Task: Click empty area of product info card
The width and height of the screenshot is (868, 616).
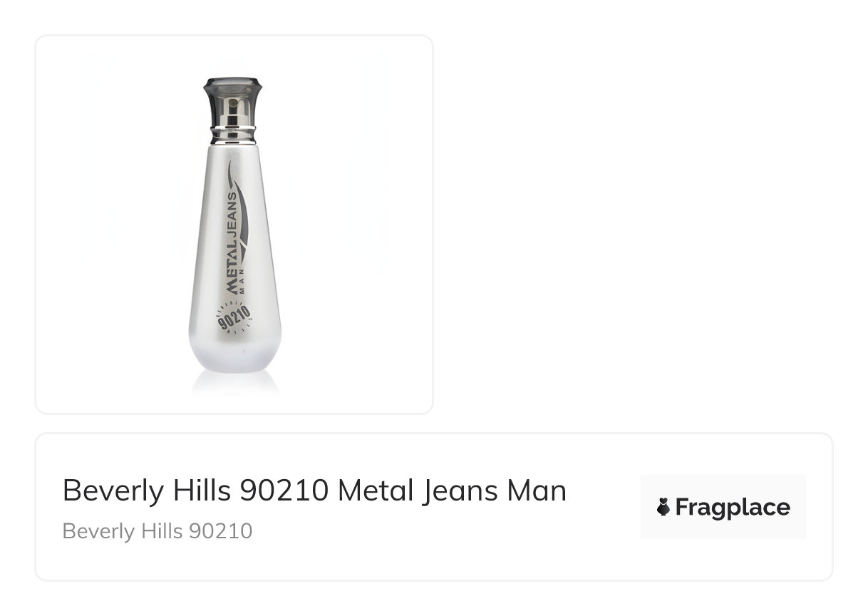Action: click(x=456, y=556)
